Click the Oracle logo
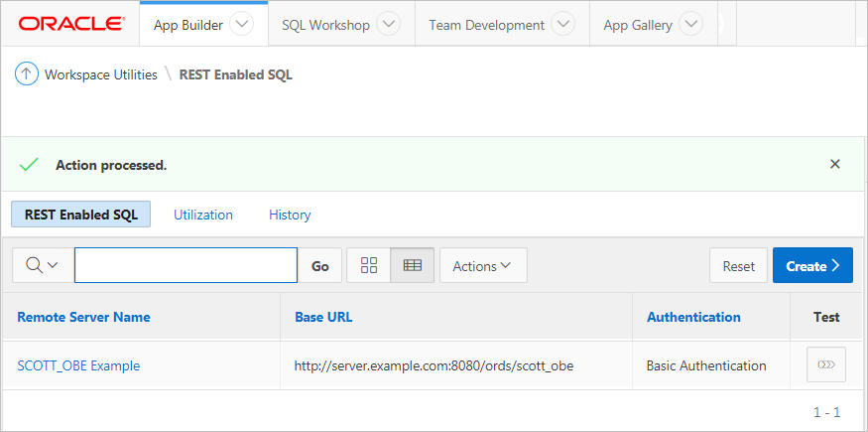This screenshot has height=432, width=868. pyautogui.click(x=71, y=24)
